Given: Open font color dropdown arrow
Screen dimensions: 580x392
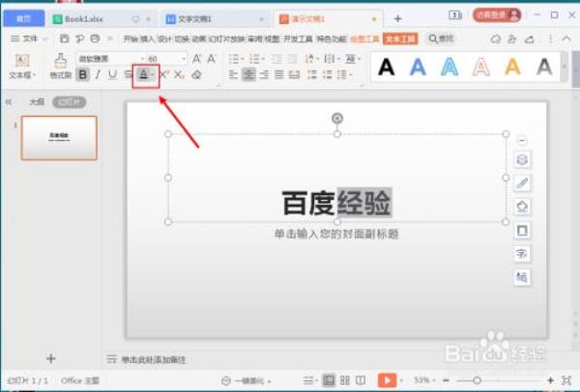Looking at the screenshot, I should (x=153, y=75).
